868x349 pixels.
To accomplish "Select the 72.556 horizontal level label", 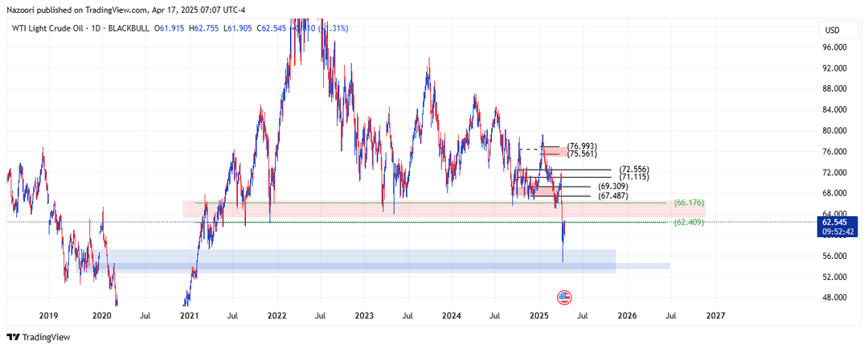I will point(633,170).
